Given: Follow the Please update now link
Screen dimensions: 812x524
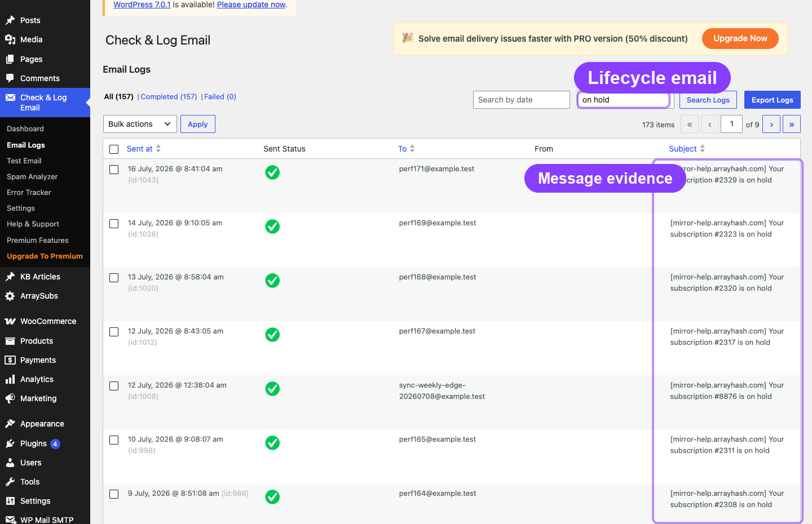Looking at the screenshot, I should coord(251,5).
